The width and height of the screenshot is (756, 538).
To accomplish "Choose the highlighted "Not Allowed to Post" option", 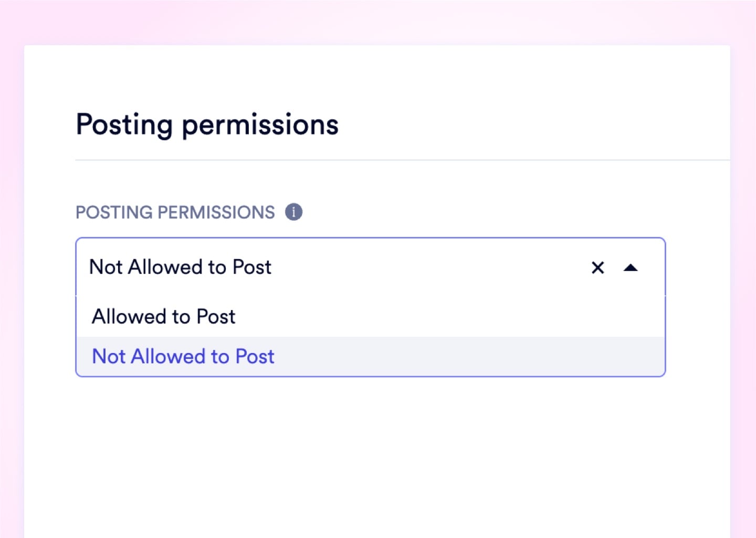I will [x=183, y=357].
